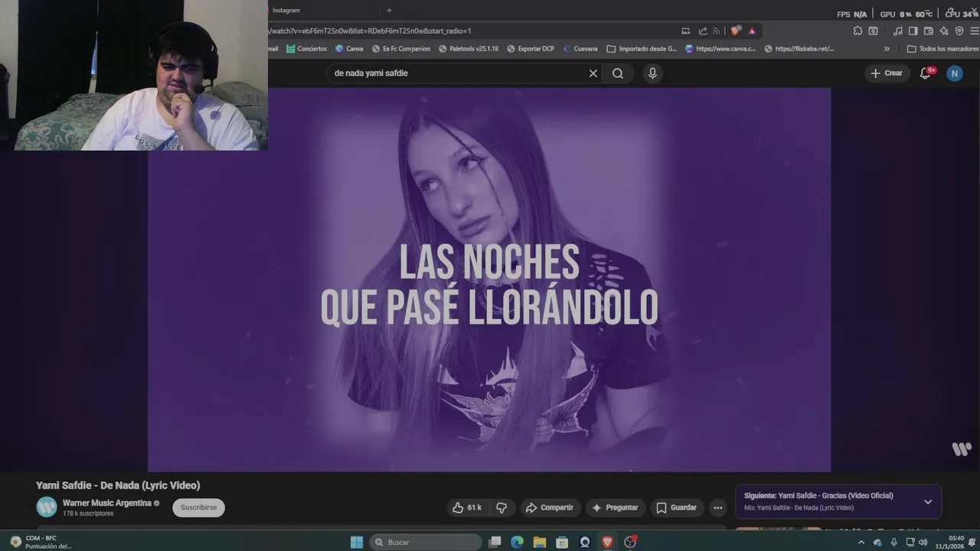Viewport: 980px width, 551px height.
Task: Show hidden system tray icons chevron
Action: (861, 542)
